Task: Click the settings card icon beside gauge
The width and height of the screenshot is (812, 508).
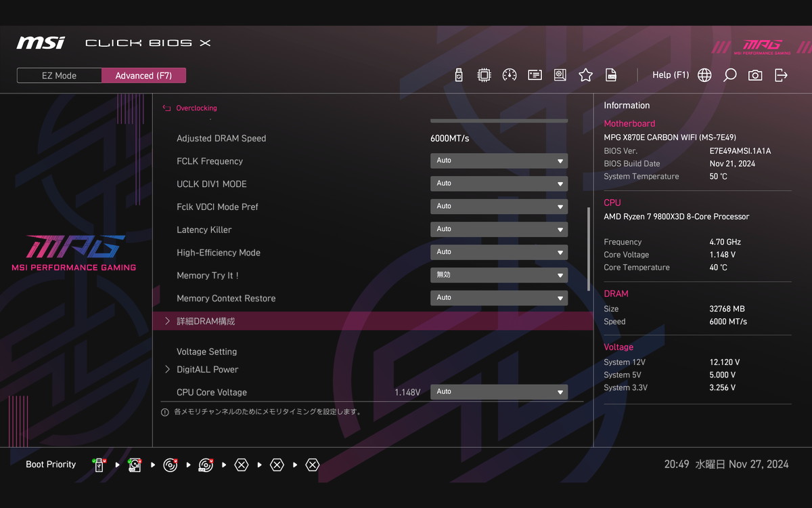Action: pyautogui.click(x=535, y=75)
